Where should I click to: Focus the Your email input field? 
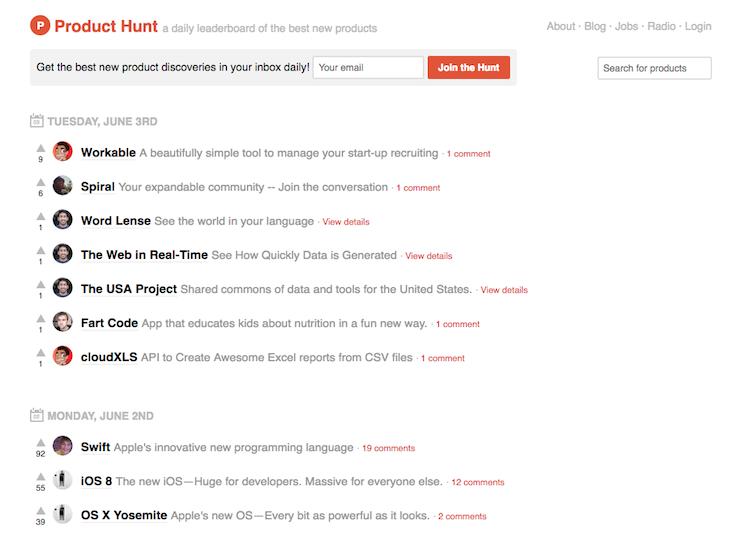pos(368,68)
